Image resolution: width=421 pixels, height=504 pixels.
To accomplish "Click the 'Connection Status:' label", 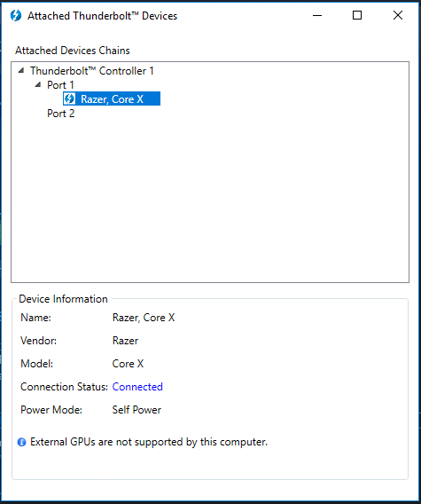I will tap(64, 387).
